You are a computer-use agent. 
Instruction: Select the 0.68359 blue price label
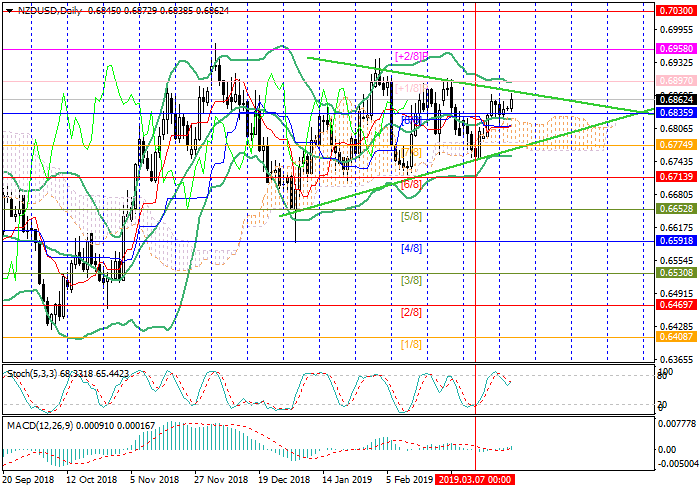676,112
